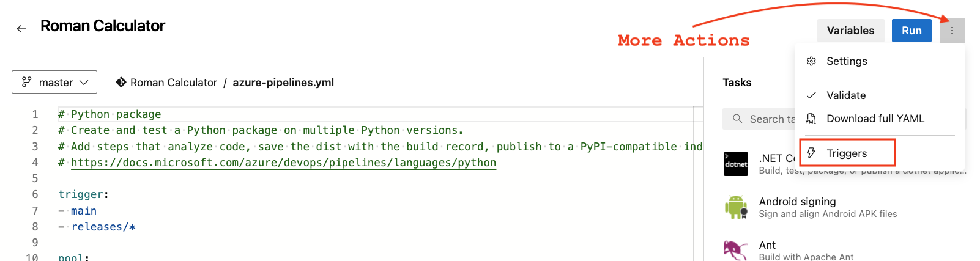
Task: Select Download full YAML option
Action: tap(875, 119)
